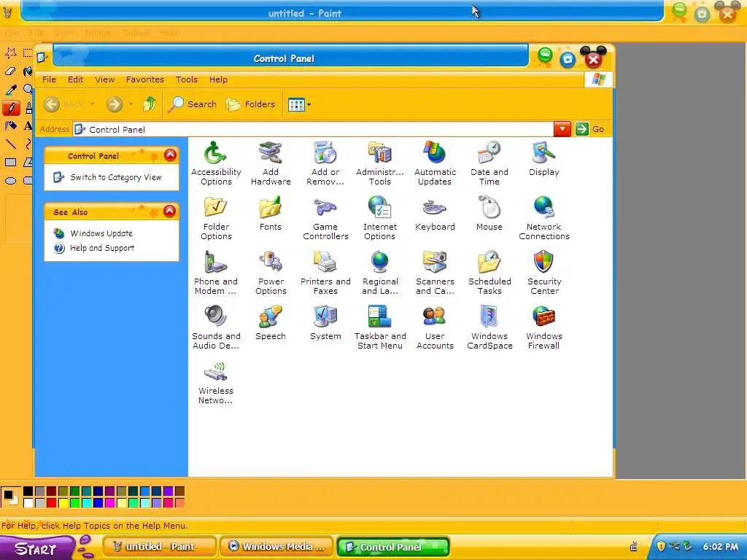Viewport: 747px width, 560px height.
Task: Collapse the See Also sidebar section
Action: click(169, 211)
